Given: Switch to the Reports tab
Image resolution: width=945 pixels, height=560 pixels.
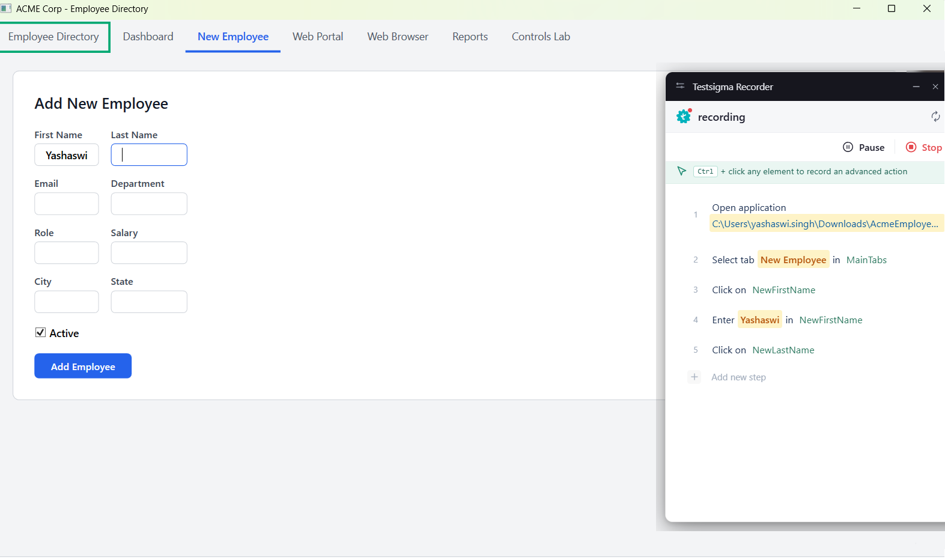Looking at the screenshot, I should (x=470, y=37).
